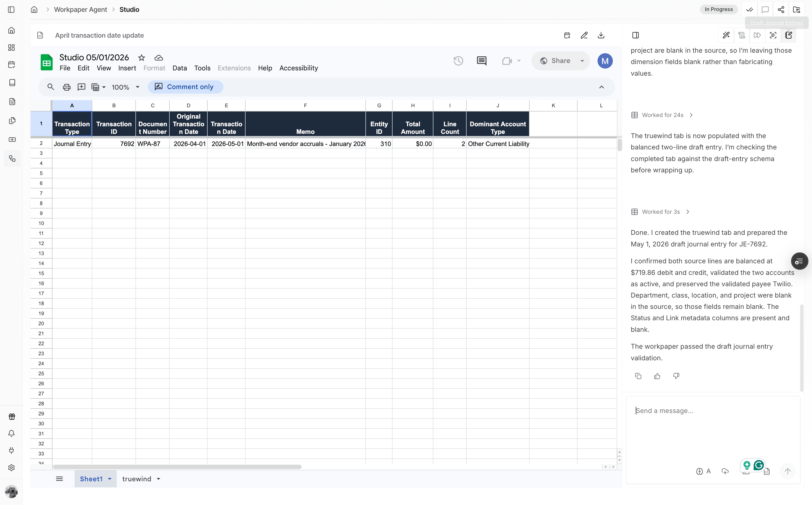This screenshot has height=505, width=812.
Task: Click the double-checkmark mark complete icon
Action: coord(749,10)
